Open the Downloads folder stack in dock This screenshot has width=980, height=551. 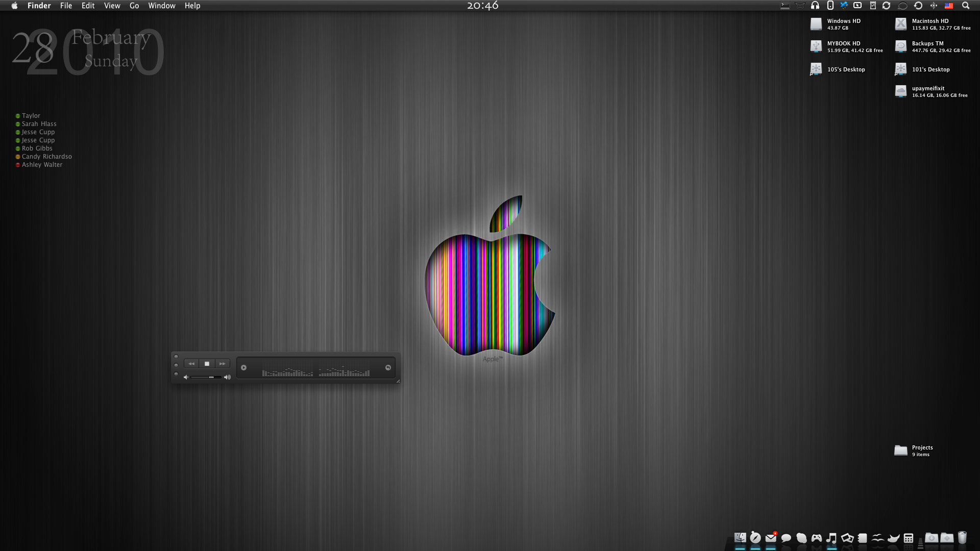[932, 538]
